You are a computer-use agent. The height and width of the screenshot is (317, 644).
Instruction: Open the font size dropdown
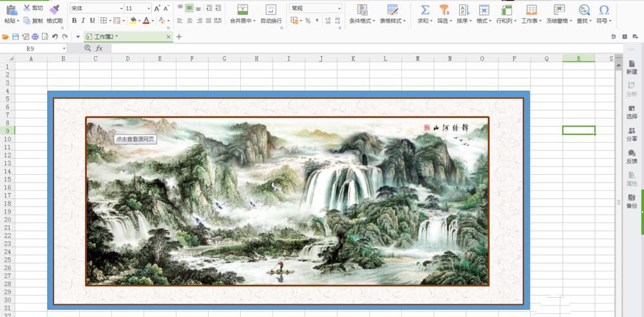coord(149,8)
